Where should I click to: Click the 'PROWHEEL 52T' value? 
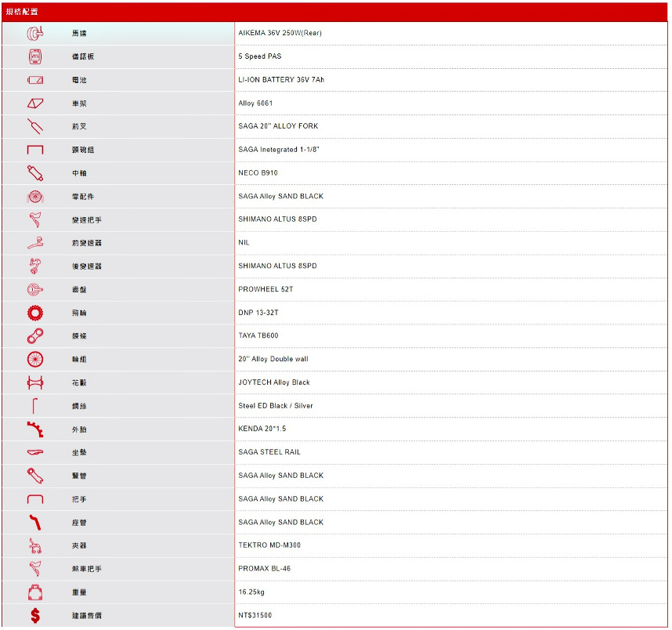click(x=266, y=289)
